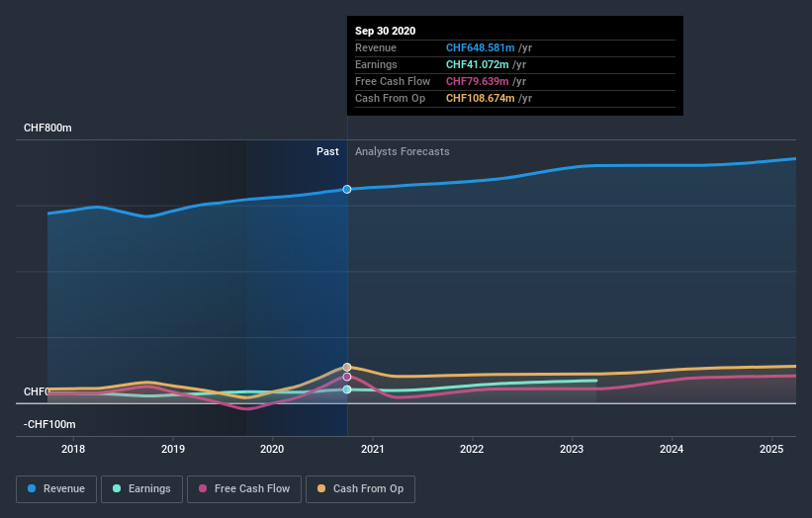Select the 2019 x-axis label

tap(173, 449)
